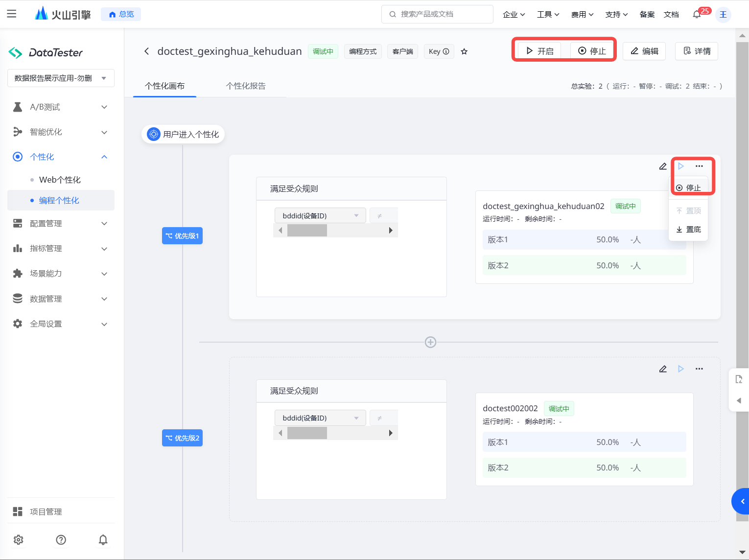
Task: Open help question mark icon
Action: coord(61,539)
